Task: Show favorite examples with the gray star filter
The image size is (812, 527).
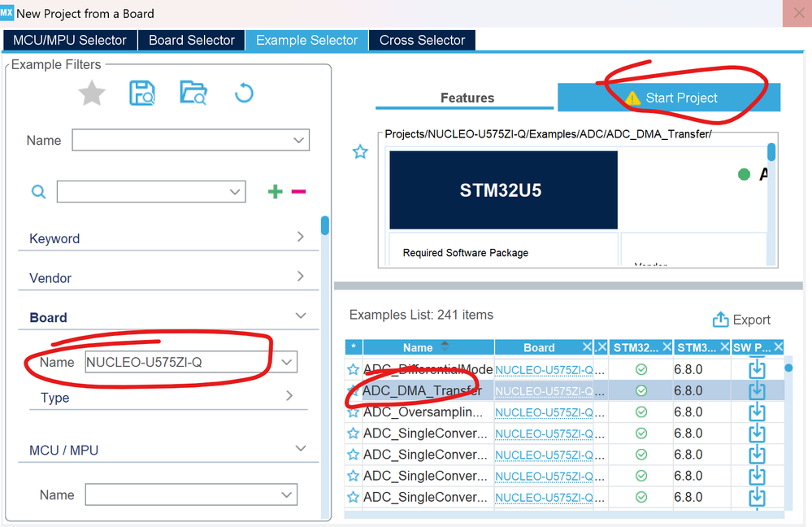Action: pyautogui.click(x=92, y=94)
